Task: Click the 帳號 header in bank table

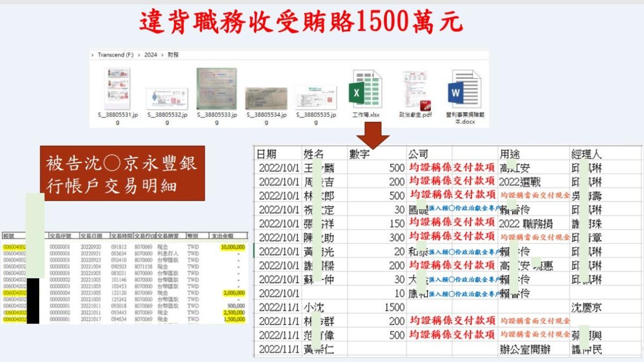Action: click(x=8, y=235)
